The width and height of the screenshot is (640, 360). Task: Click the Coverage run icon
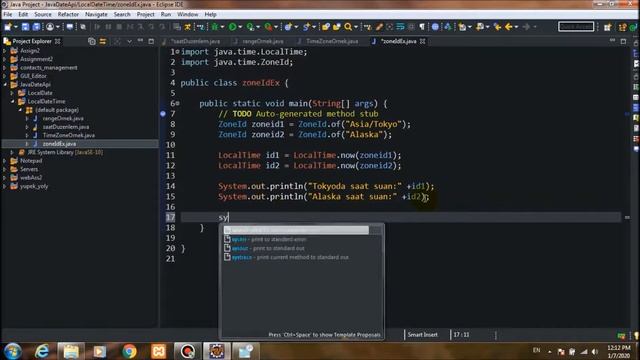click(250, 27)
